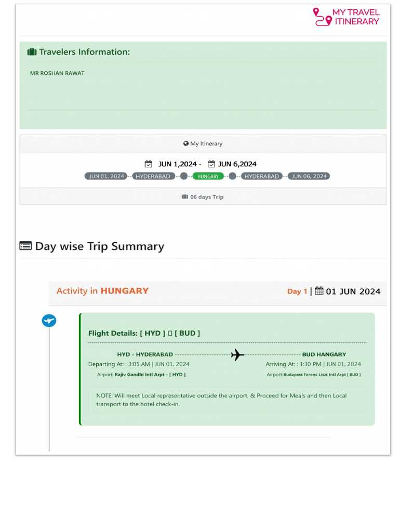Viewport: 399px width, 532px height.
Task: Click the Flight Details [ HYD ] [ BUD ] heading
Action: click(144, 333)
